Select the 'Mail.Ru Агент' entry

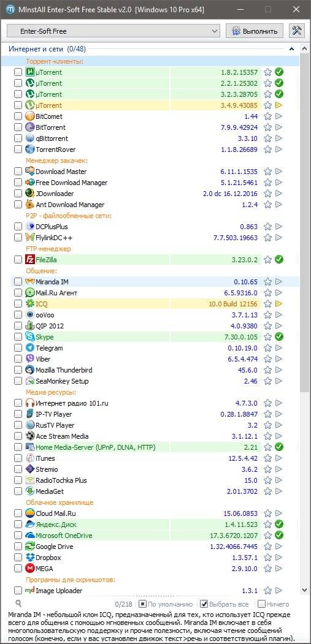56,293
